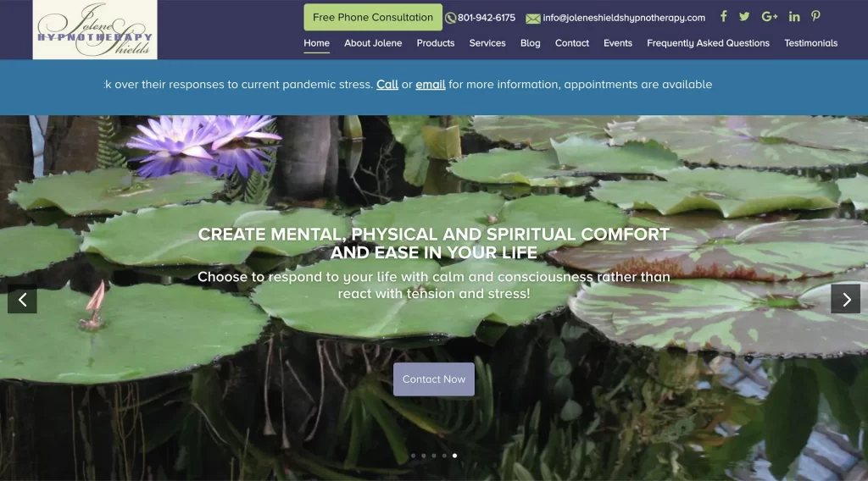Click the Jolene Shields Hypnotherapy logo
868x481 pixels.
click(95, 30)
